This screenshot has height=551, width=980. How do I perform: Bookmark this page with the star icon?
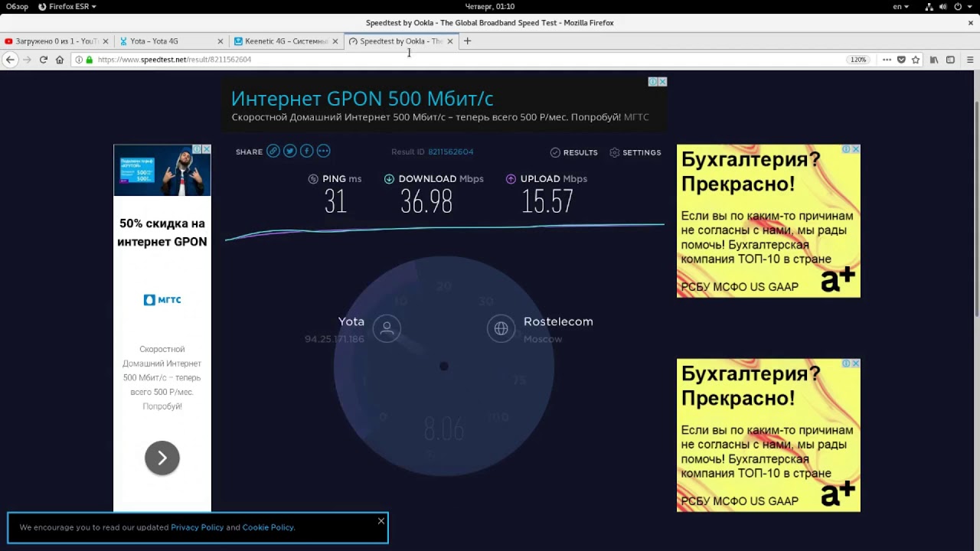pos(915,59)
